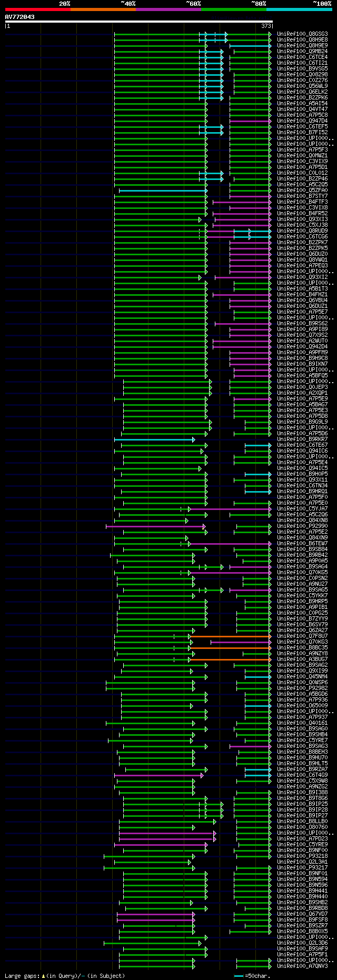337x980 pixels.
Task: Select the UniRef100_Q94IC6 label
Action: coord(302,451)
